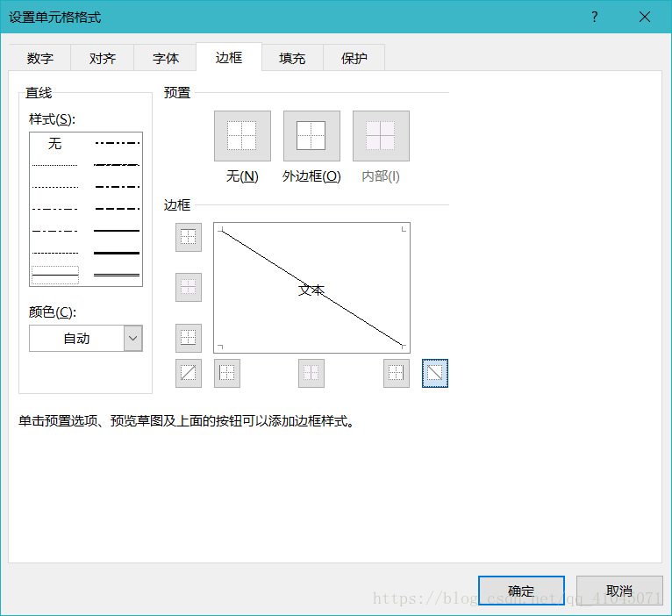Click the border preview box with 文本
Screen dimensions: 672x616
point(312,288)
